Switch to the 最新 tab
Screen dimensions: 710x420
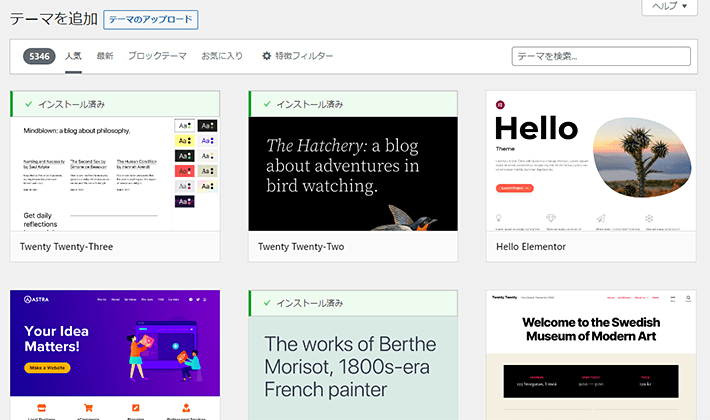(x=105, y=56)
